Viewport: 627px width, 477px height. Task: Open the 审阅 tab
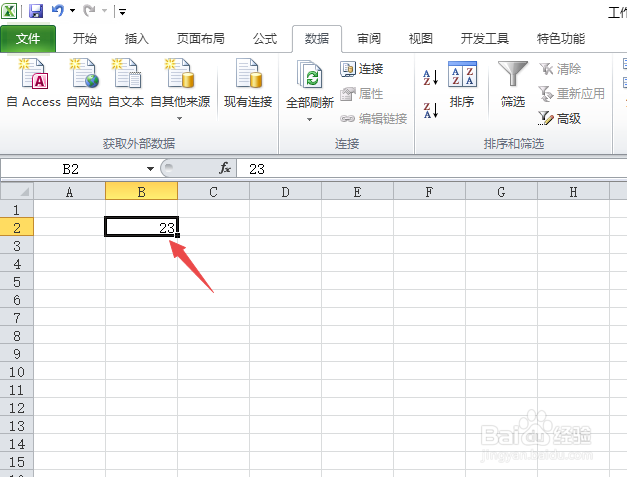tap(369, 39)
